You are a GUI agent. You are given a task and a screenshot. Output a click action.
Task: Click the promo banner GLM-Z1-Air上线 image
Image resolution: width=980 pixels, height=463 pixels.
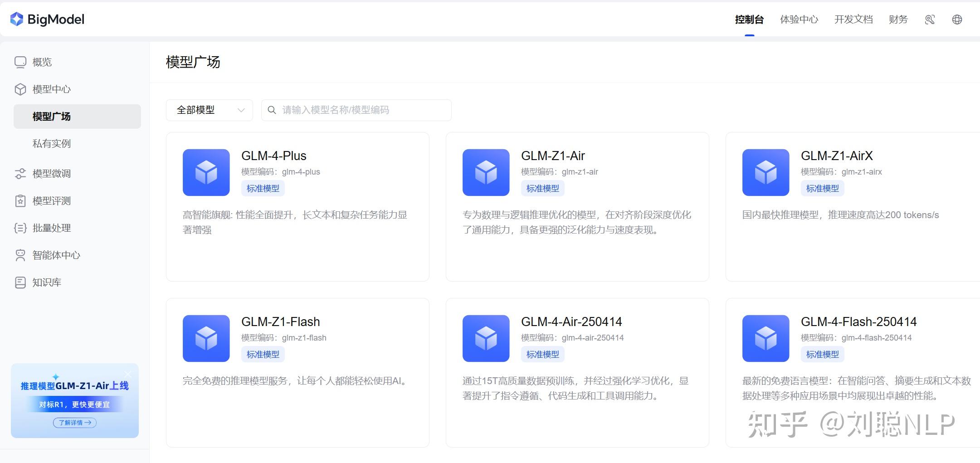pos(75,400)
